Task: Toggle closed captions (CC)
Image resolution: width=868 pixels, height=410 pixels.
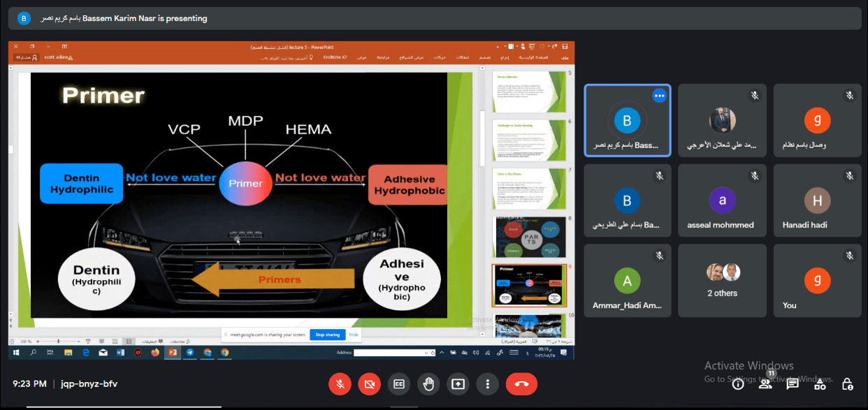Action: click(398, 383)
